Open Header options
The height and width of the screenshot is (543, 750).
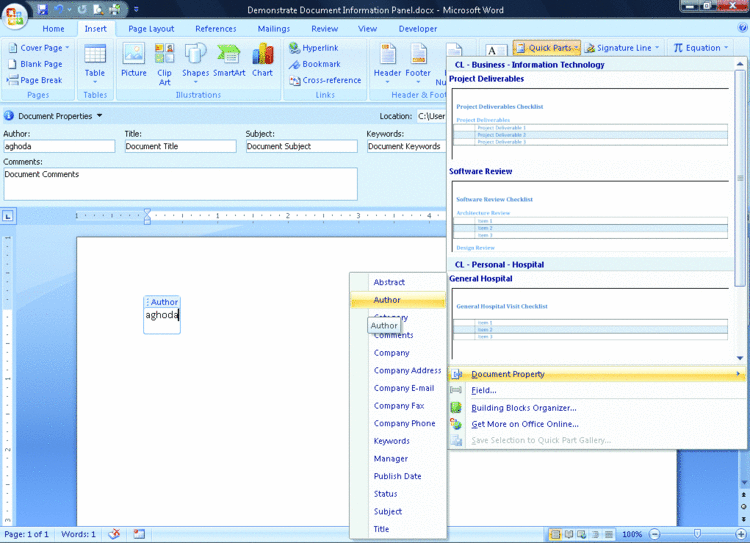[387, 64]
